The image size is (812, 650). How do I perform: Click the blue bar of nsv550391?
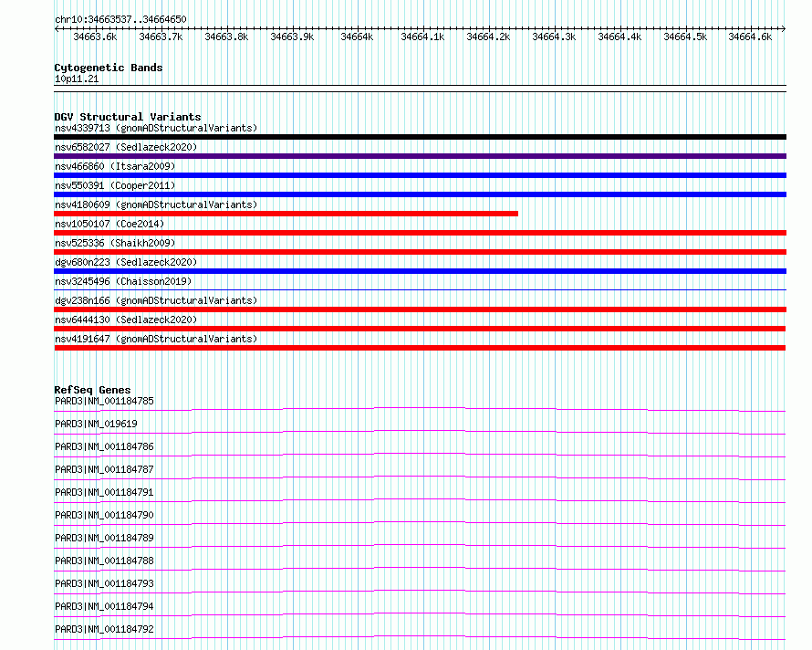[x=420, y=194]
